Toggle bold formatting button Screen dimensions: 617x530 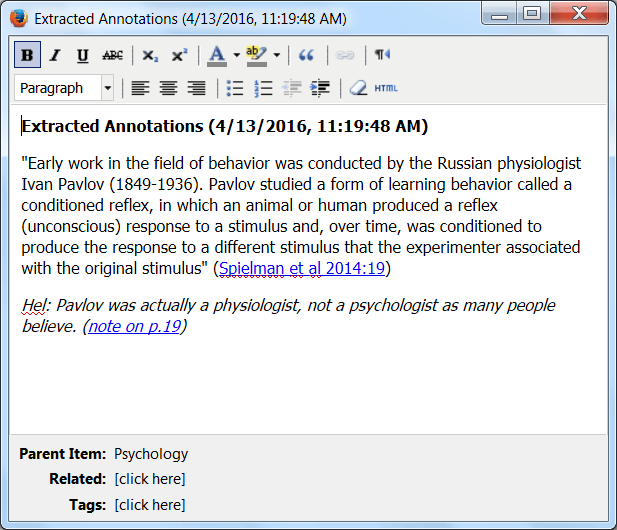[x=27, y=55]
